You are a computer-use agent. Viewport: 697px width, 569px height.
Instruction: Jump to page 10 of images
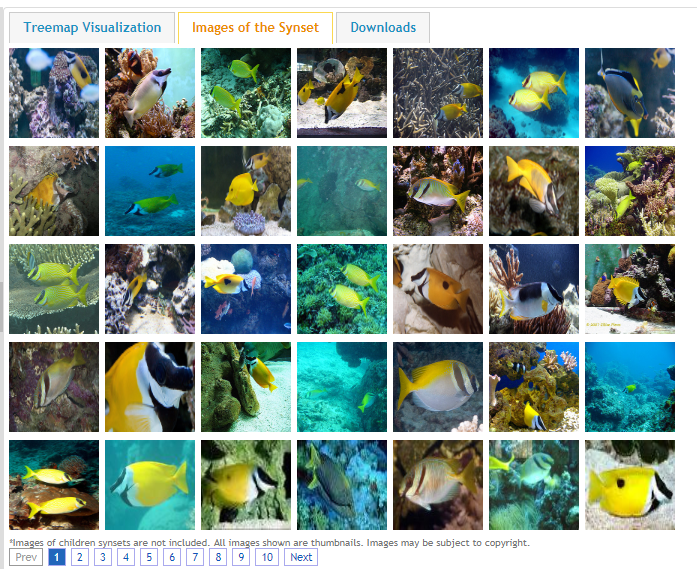pos(267,557)
